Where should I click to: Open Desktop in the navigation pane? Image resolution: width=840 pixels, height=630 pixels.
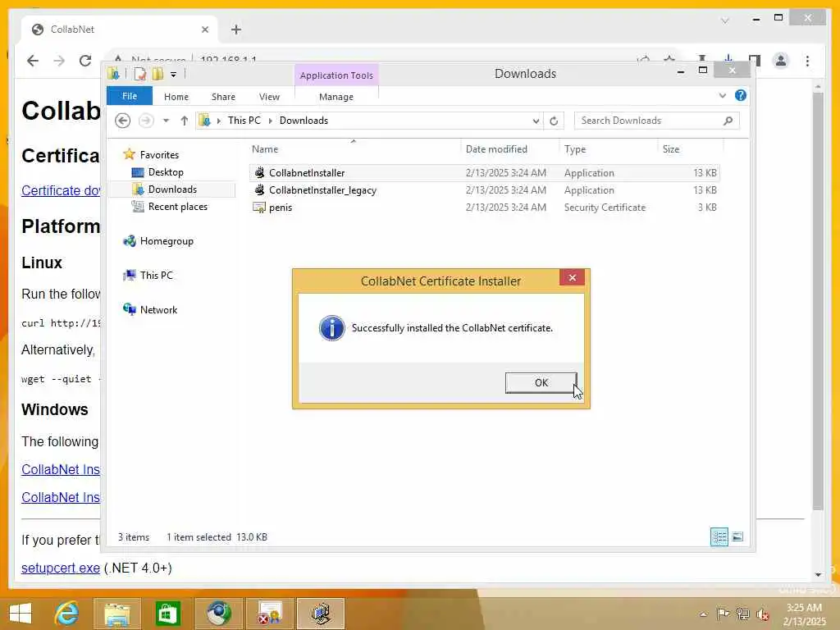(x=166, y=172)
